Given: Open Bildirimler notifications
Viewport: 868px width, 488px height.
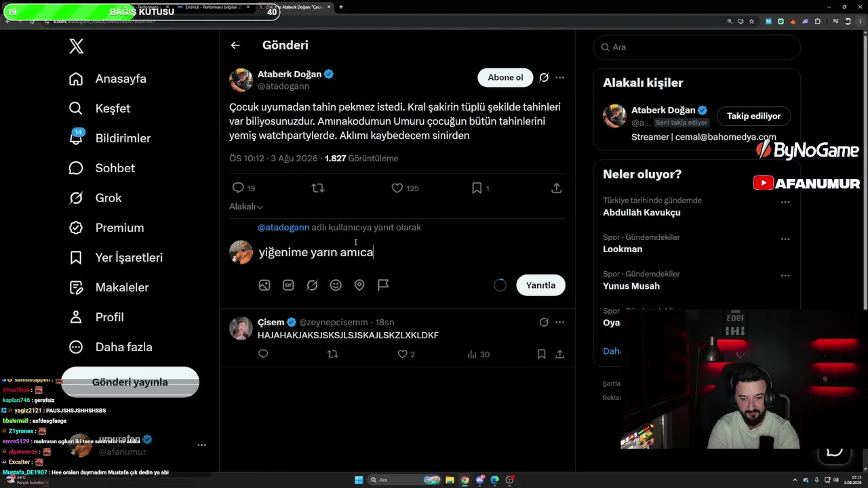Looking at the screenshot, I should coord(109,138).
